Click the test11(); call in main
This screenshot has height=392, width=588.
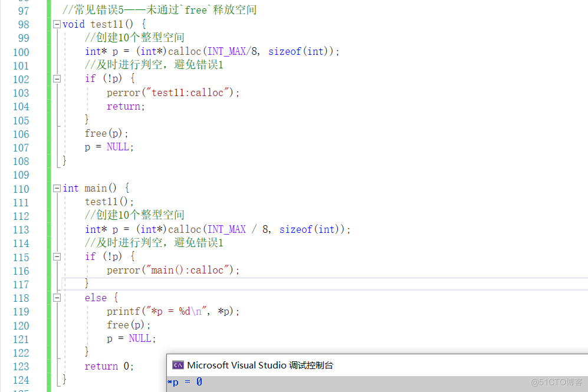click(109, 202)
